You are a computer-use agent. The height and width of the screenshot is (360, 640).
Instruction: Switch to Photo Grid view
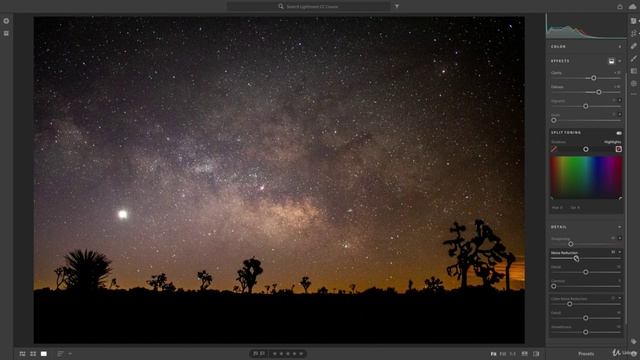[22, 354]
